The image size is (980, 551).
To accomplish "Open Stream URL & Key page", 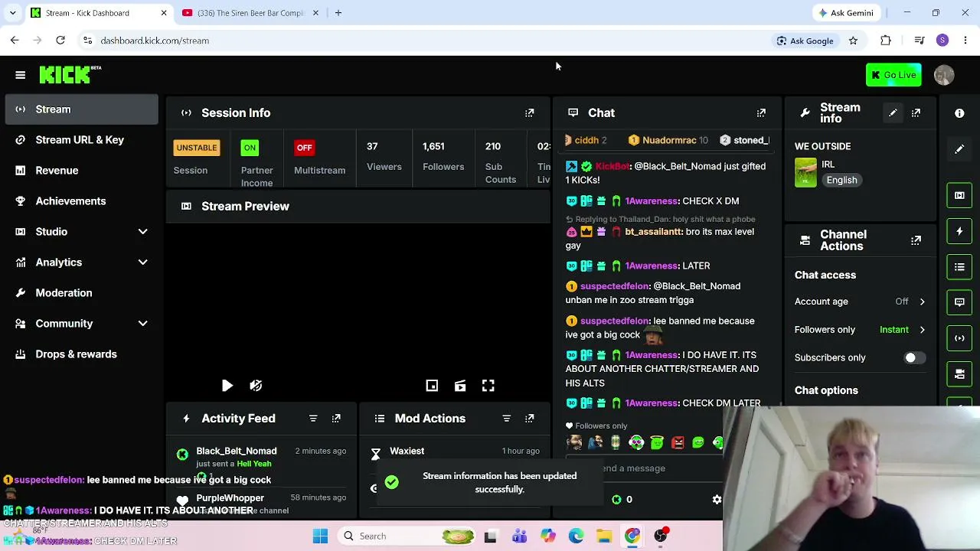I will [x=81, y=140].
